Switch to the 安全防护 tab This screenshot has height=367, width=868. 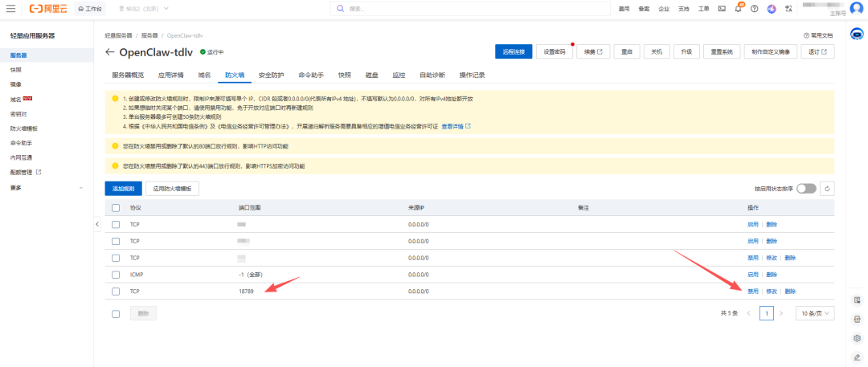pos(271,75)
